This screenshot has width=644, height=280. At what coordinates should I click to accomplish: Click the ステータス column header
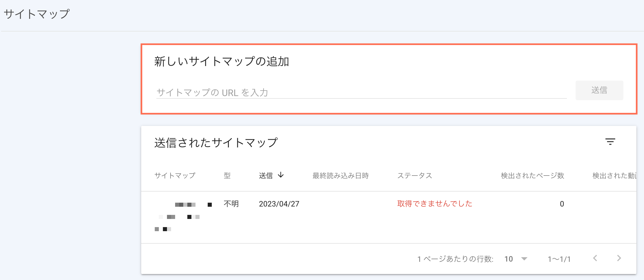(x=415, y=175)
